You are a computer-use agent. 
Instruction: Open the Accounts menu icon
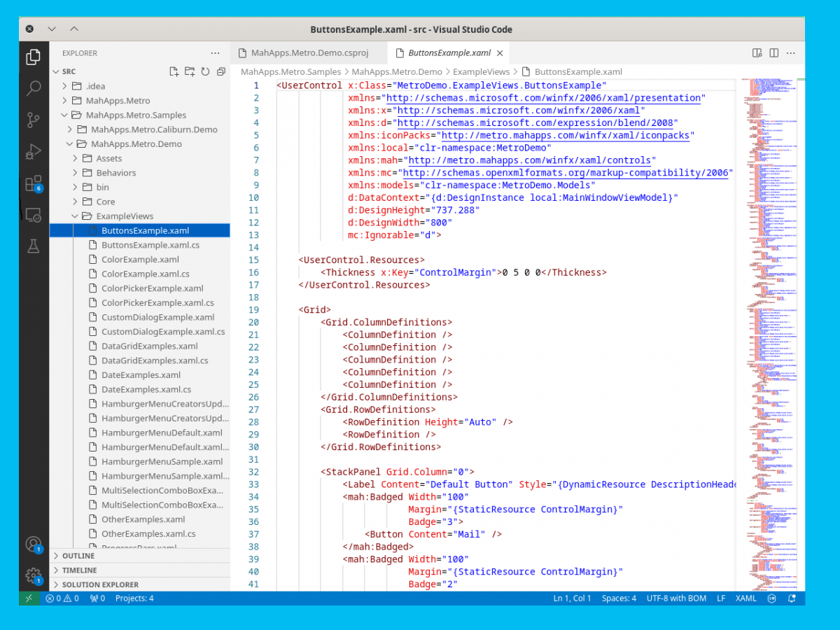pyautogui.click(x=33, y=544)
